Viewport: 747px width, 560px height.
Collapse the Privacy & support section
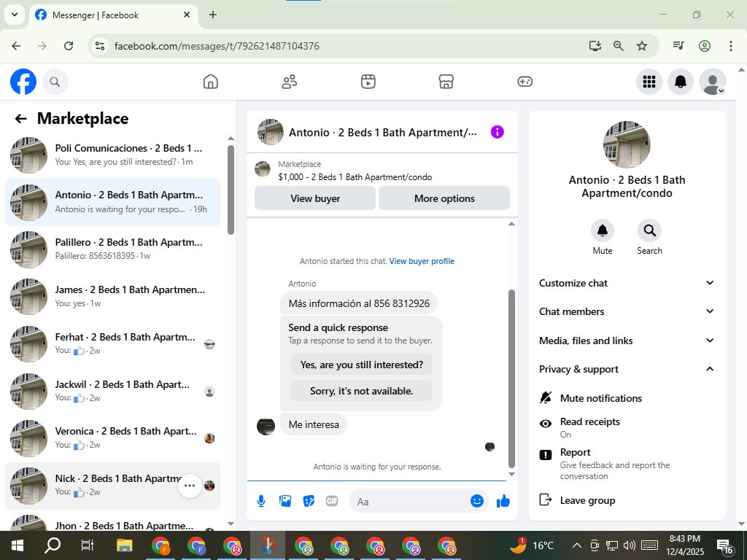tap(627, 369)
